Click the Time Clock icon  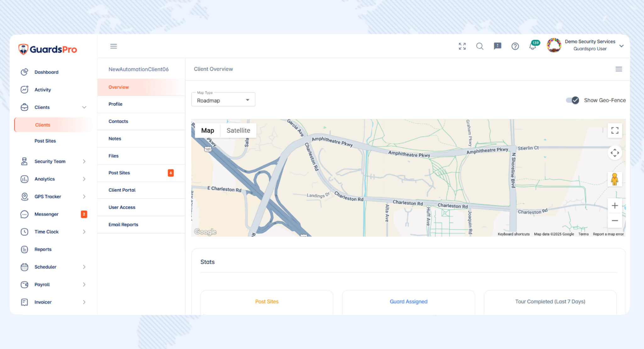(x=24, y=232)
